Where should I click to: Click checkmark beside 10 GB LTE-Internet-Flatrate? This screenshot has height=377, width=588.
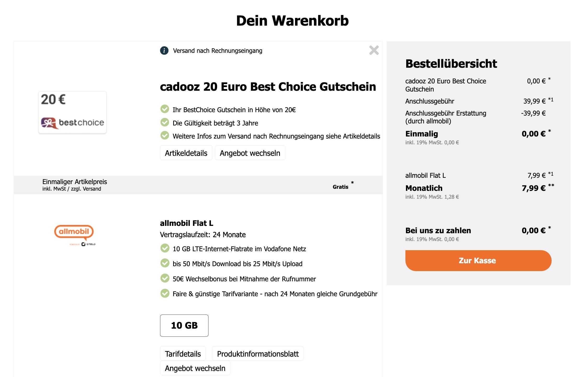click(165, 248)
